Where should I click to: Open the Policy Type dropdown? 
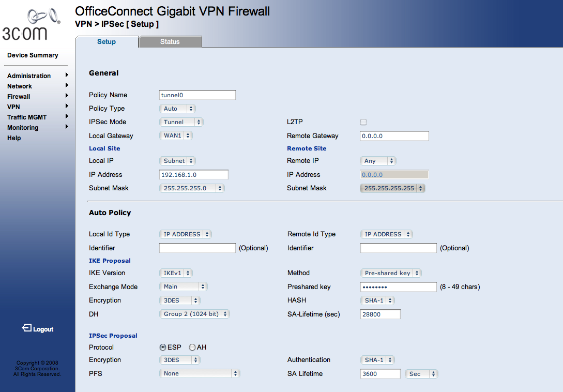(177, 109)
